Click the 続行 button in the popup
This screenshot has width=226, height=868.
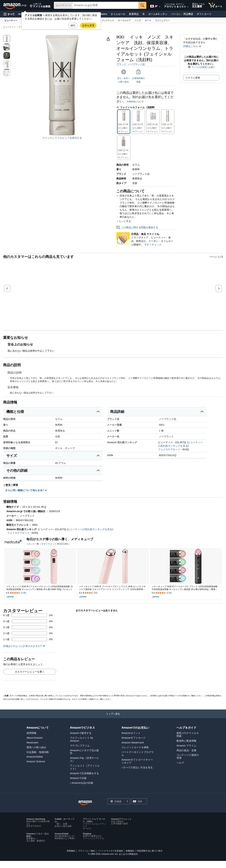tap(73, 26)
